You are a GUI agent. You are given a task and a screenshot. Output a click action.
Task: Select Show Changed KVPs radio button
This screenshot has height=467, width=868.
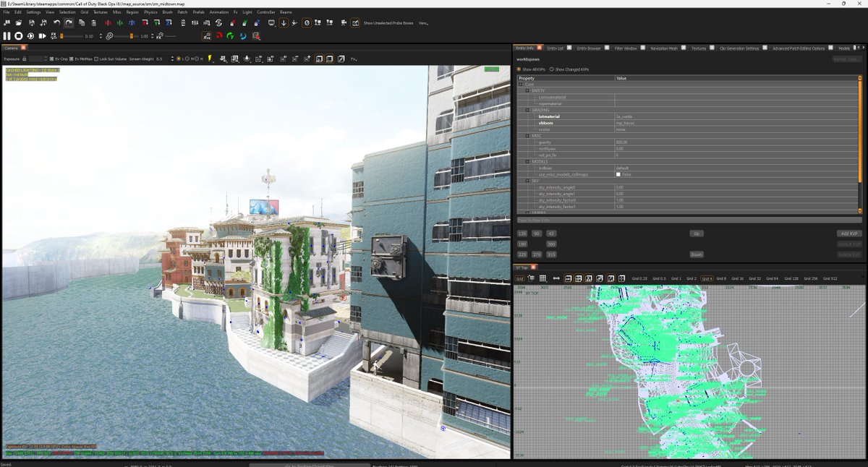[x=551, y=69]
